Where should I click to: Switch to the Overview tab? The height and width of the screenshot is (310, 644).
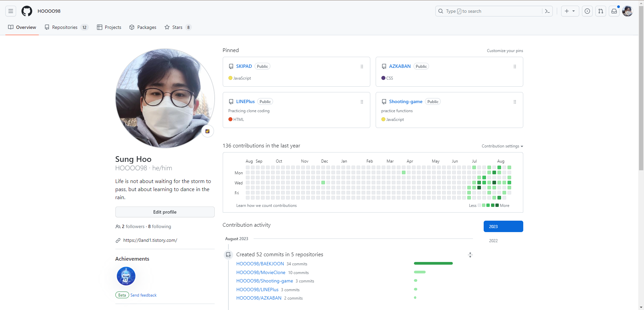point(22,27)
